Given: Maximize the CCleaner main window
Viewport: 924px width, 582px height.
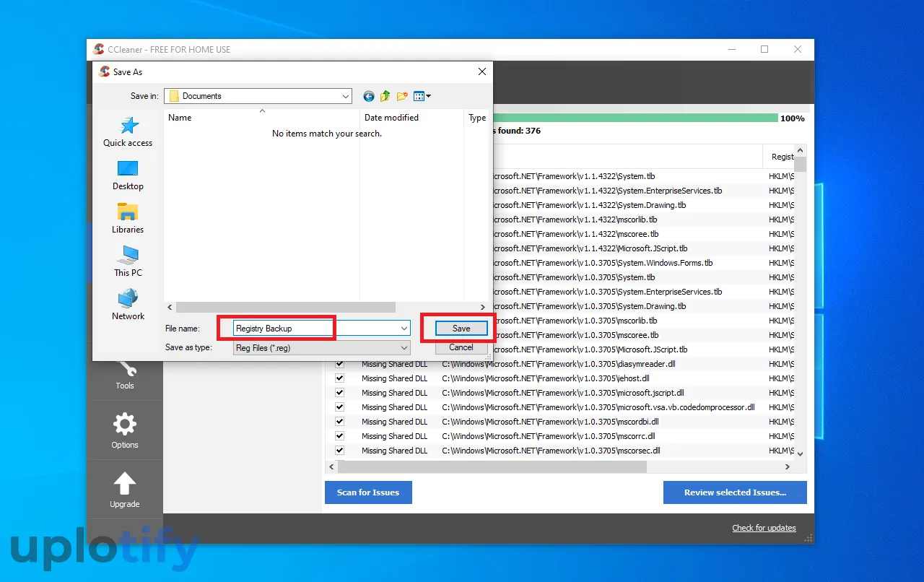Looking at the screenshot, I should 764,49.
